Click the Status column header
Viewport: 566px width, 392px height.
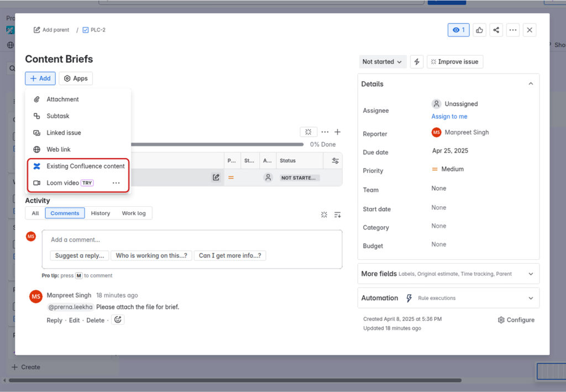click(x=287, y=161)
